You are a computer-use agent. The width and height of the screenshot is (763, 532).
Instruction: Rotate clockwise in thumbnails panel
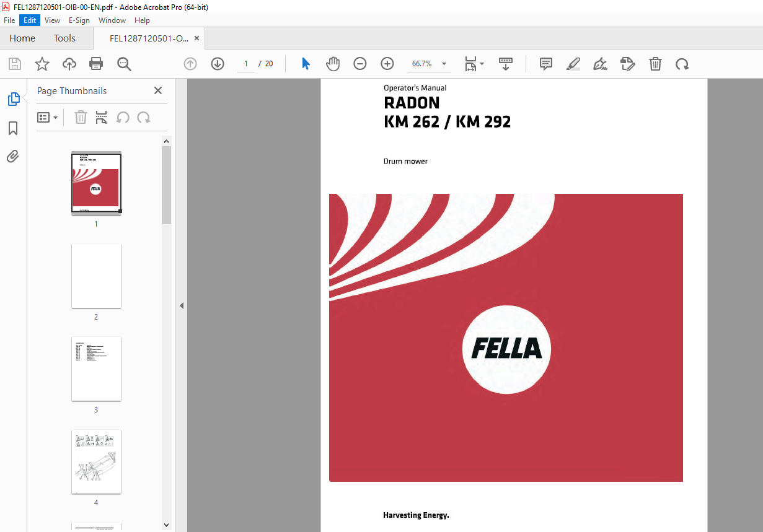pos(144,117)
